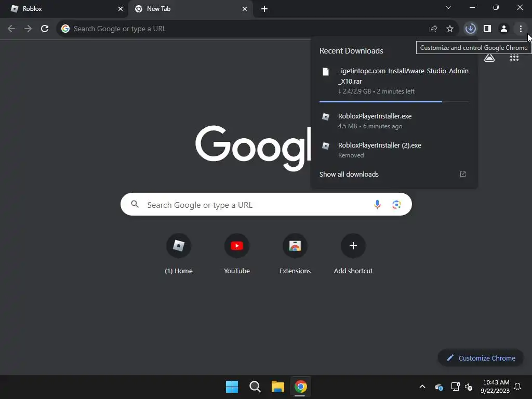
Task: Open the OneDrive cloud tray icon
Action: click(438, 387)
